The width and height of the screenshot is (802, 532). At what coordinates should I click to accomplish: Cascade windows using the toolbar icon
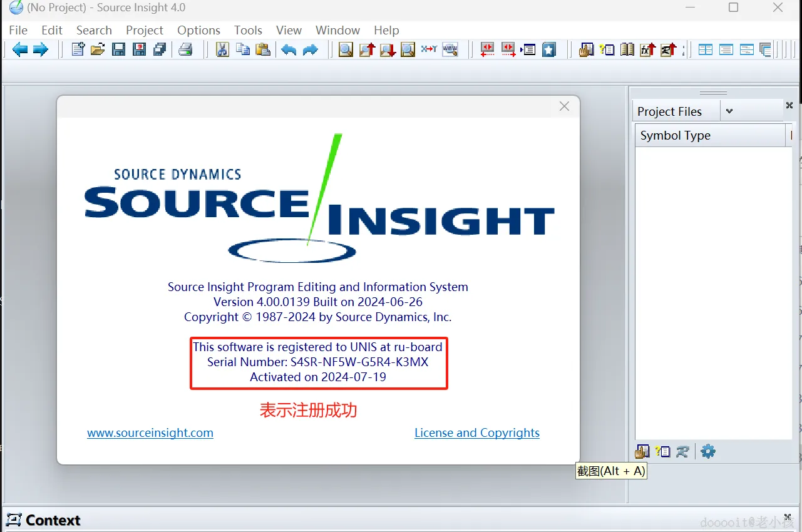click(x=766, y=49)
